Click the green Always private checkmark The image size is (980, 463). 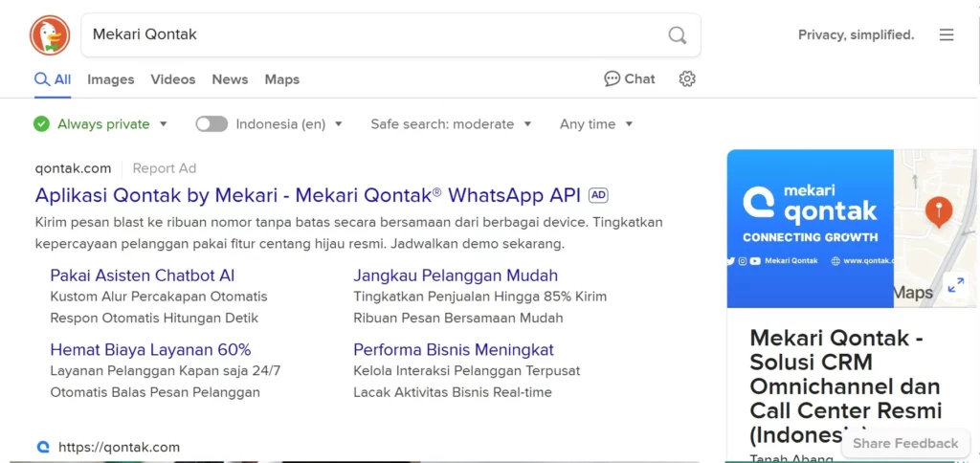pyautogui.click(x=41, y=123)
